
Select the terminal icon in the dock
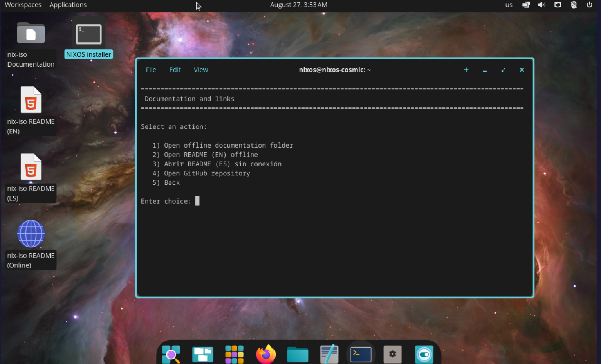(x=361, y=354)
